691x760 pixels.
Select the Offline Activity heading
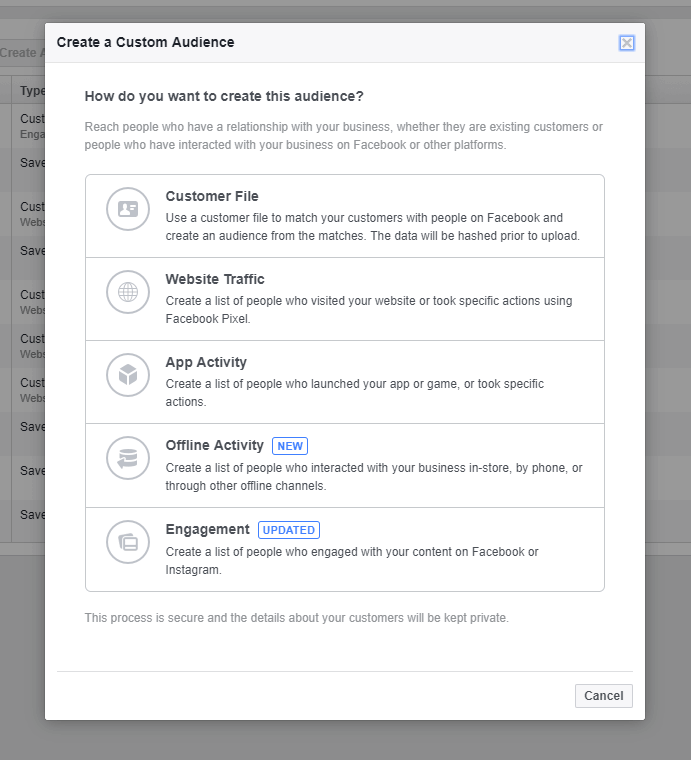(215, 445)
